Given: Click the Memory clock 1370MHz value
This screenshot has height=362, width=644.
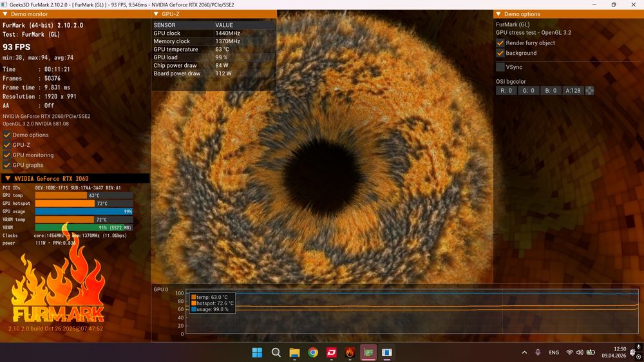Looking at the screenshot, I should [227, 41].
